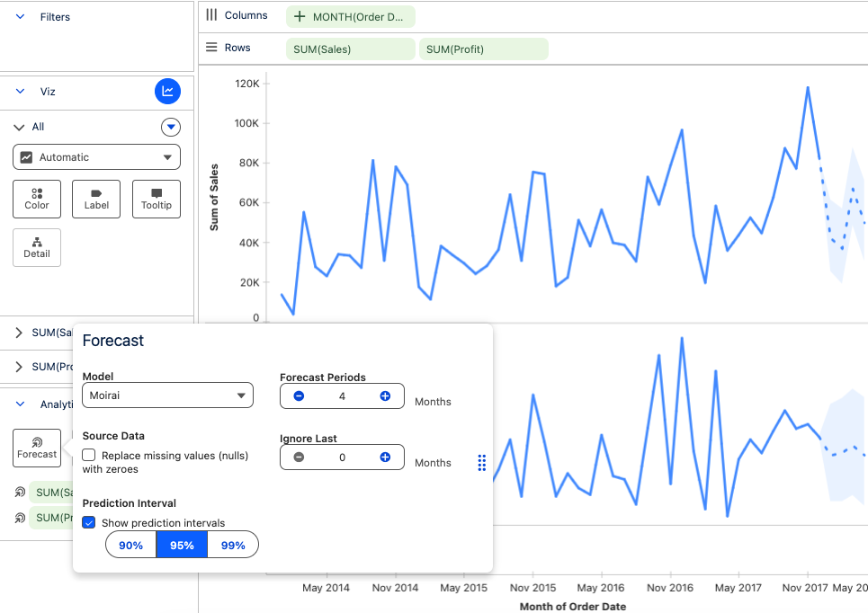The image size is (868, 613).
Task: Collapse the Filters section
Action: [20, 16]
